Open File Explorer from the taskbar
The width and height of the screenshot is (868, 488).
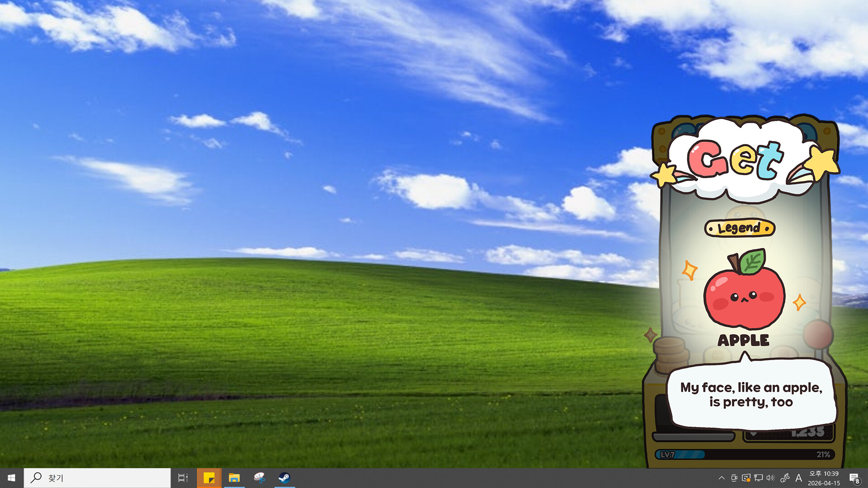coord(234,478)
